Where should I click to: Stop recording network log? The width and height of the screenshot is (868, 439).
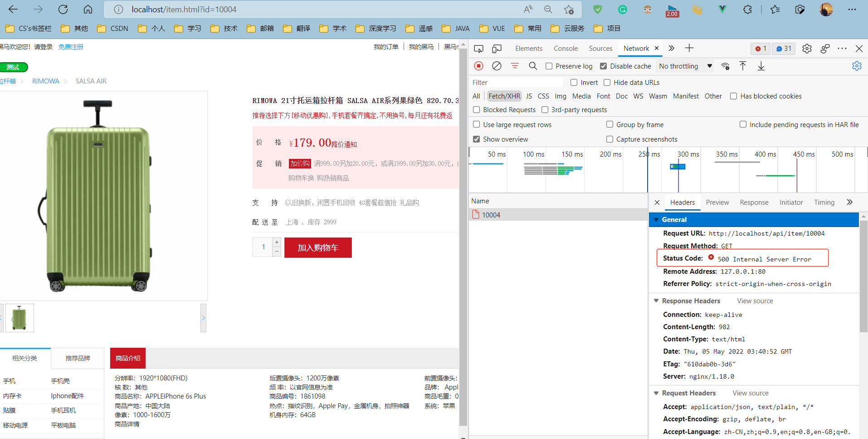click(478, 66)
